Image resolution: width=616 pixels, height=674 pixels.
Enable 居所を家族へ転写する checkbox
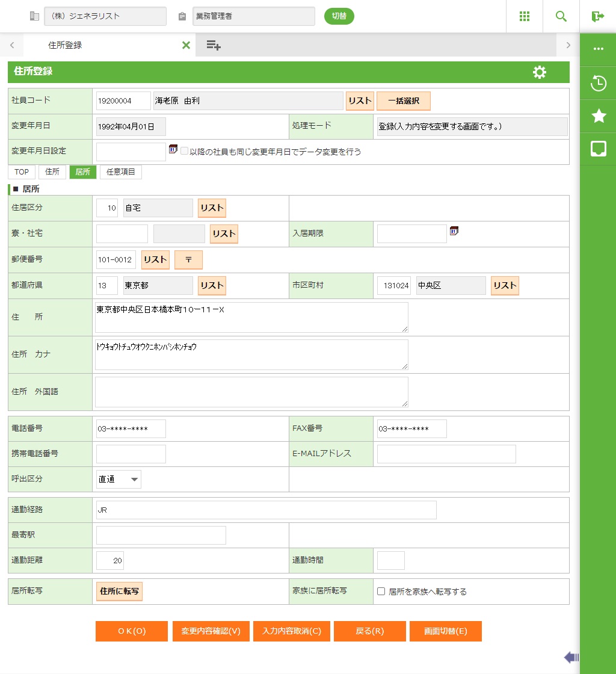click(x=381, y=592)
